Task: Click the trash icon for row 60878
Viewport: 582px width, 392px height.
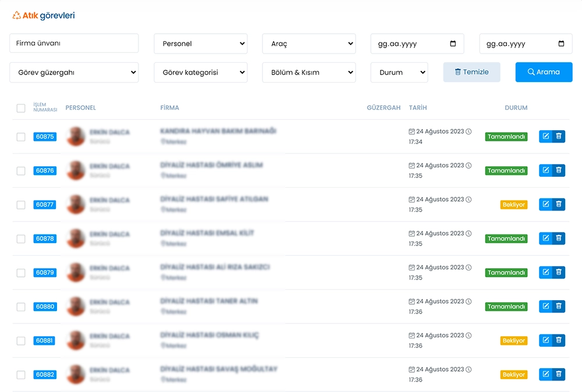Action: 559,238
